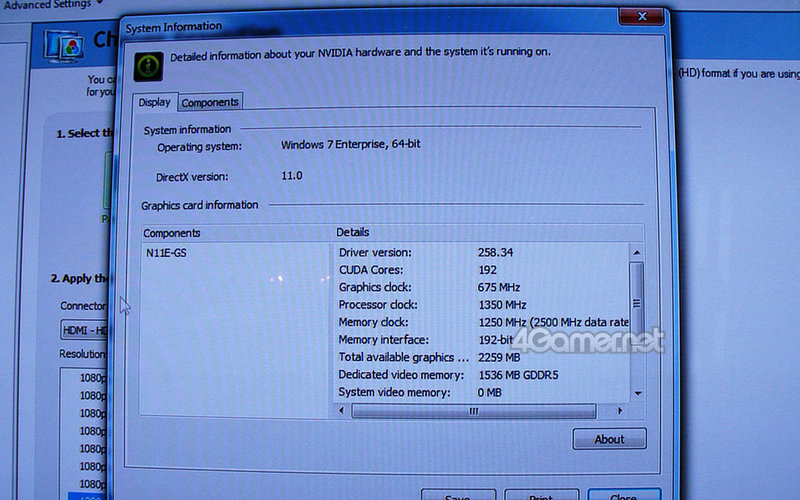Click the details list scroll up arrow
Viewport: 800px width, 500px height.
click(636, 253)
